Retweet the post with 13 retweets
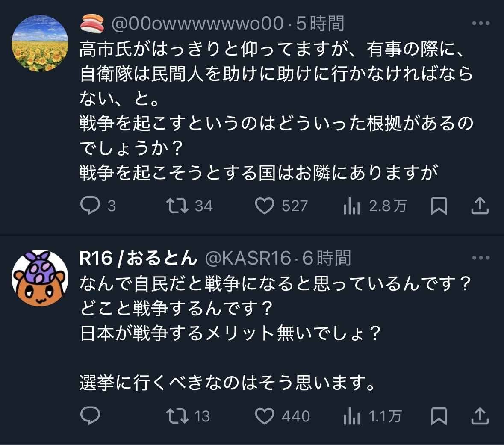The height and width of the screenshot is (445, 504). point(177,416)
